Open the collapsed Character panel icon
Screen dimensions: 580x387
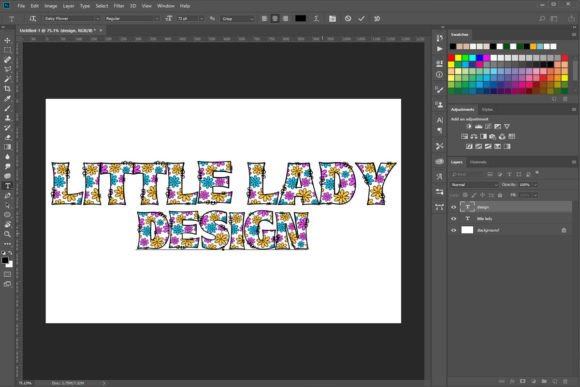439,120
